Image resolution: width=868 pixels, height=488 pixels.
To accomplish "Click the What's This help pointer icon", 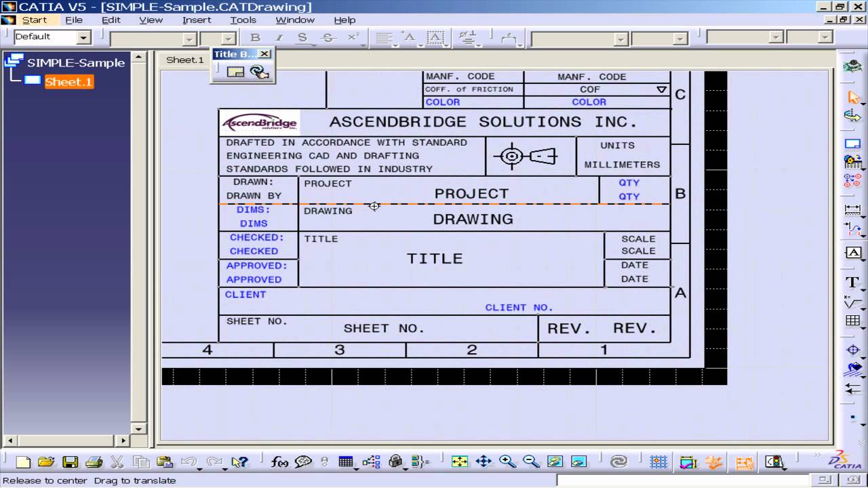I will pyautogui.click(x=239, y=462).
